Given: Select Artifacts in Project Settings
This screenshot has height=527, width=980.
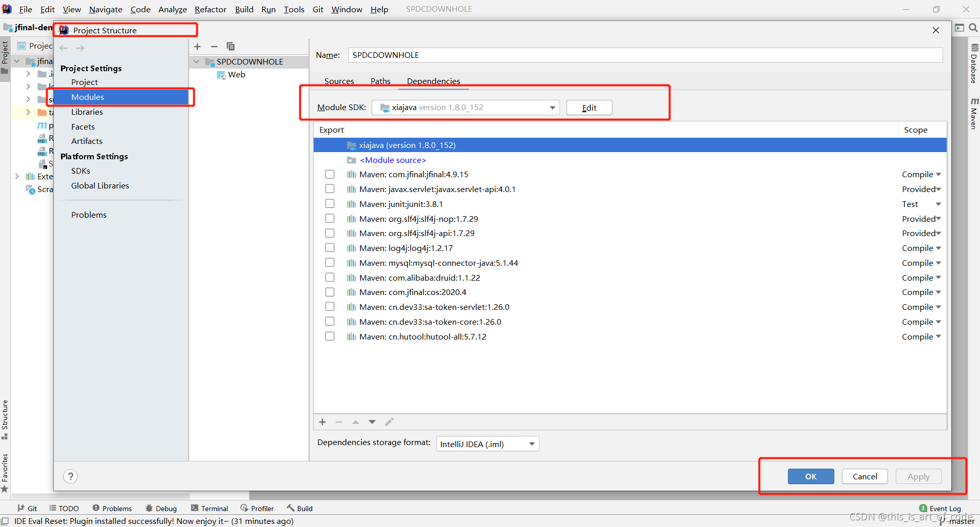Looking at the screenshot, I should [x=87, y=141].
